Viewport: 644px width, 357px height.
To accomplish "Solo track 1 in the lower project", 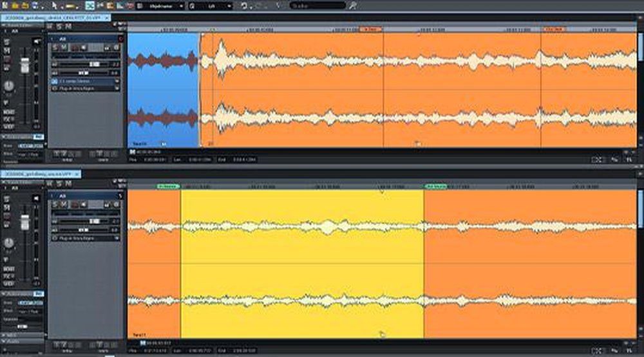I will 55,205.
